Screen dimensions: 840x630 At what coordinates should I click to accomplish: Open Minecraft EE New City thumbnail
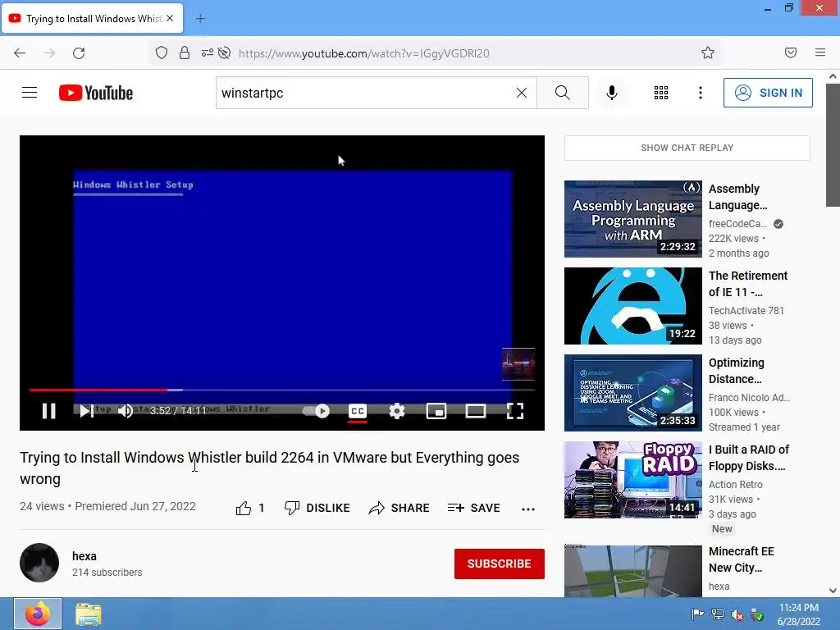pyautogui.click(x=632, y=571)
